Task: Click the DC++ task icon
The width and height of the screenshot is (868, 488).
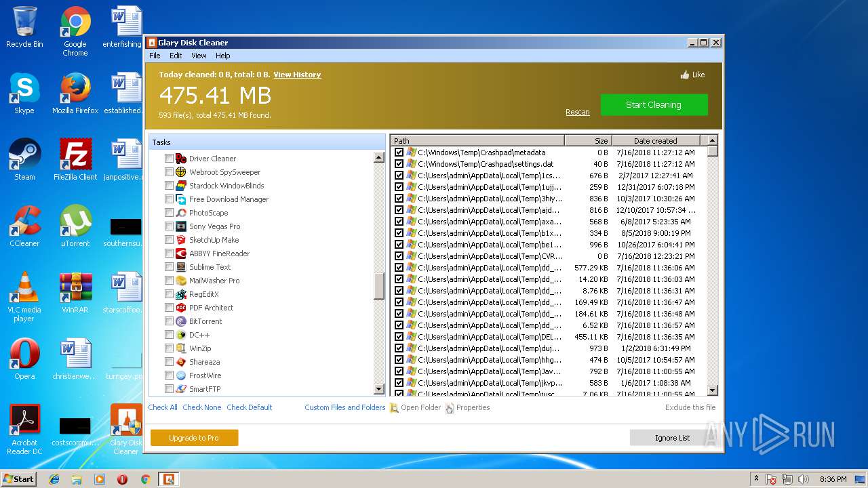Action: (x=181, y=335)
